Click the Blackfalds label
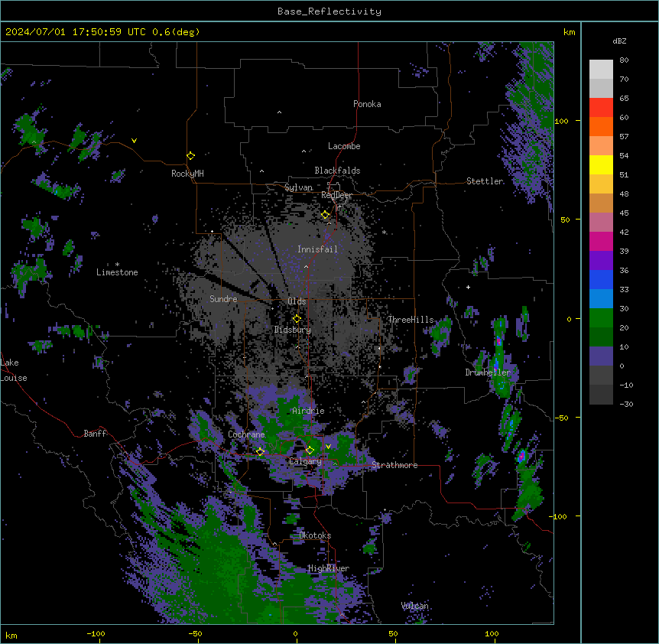659x644 pixels. click(337, 171)
